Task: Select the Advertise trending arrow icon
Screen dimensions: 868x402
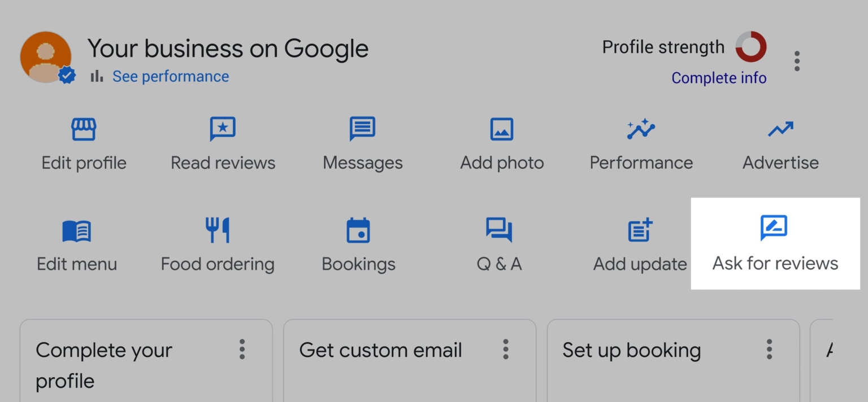Action: coord(780,129)
